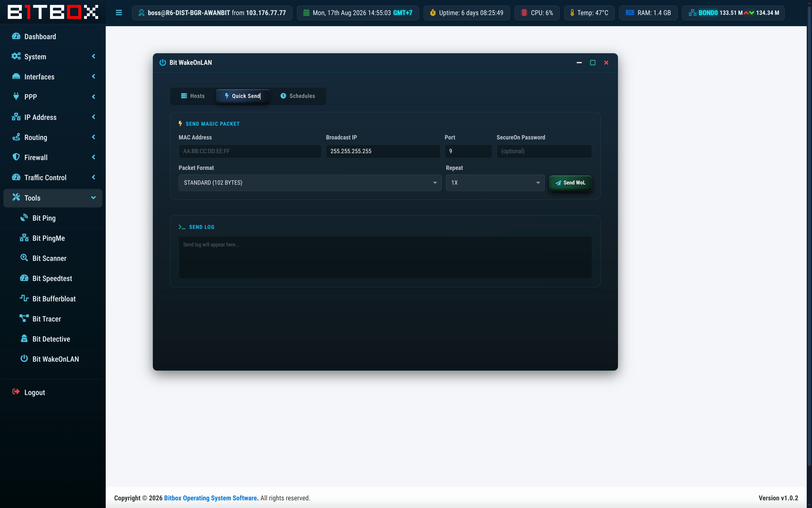Toggle the hamburger sidebar menu icon
Screen dimensions: 812x508
click(x=119, y=13)
